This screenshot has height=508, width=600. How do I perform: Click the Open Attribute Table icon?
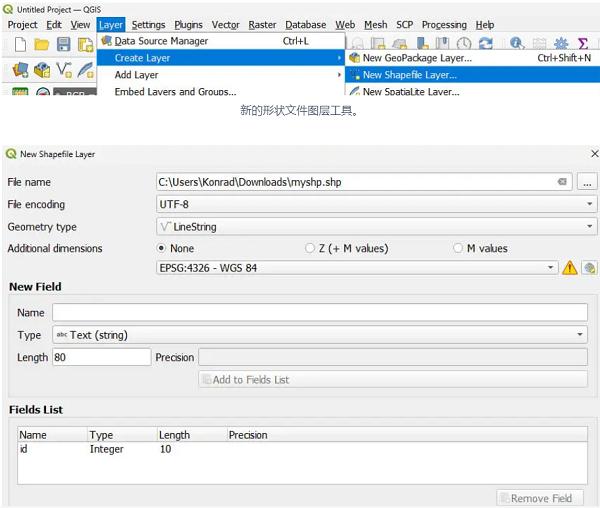(539, 44)
